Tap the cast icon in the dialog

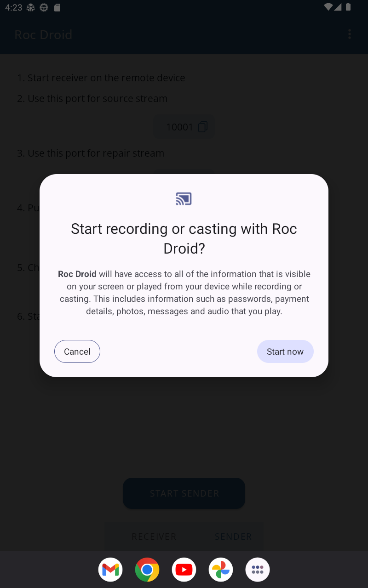point(184,199)
